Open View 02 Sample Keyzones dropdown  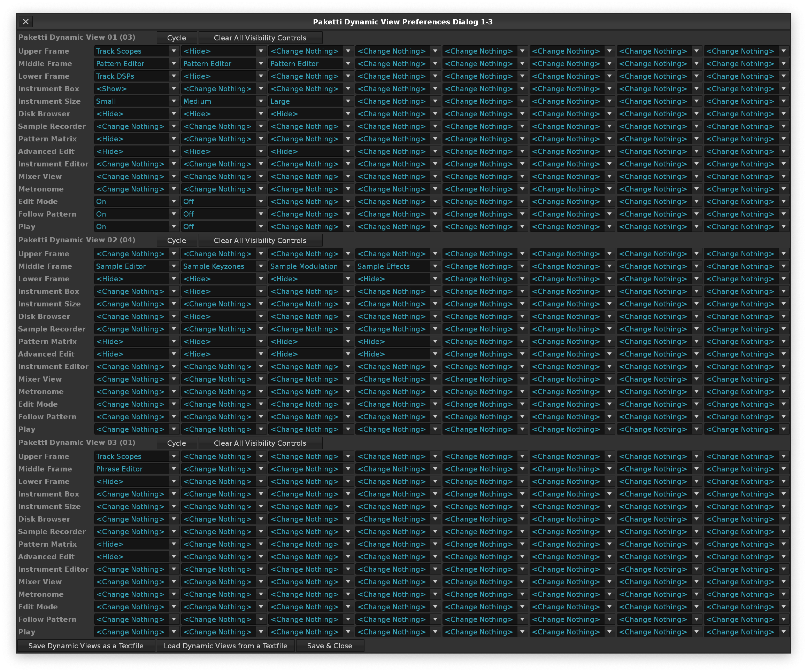(x=223, y=266)
